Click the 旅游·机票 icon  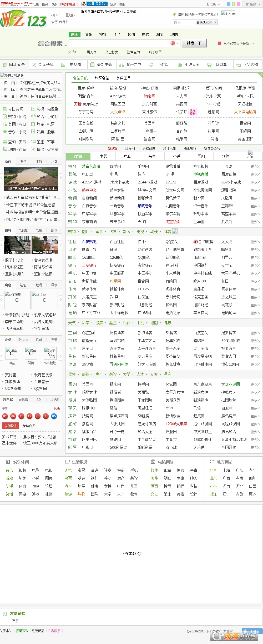(33, 124)
